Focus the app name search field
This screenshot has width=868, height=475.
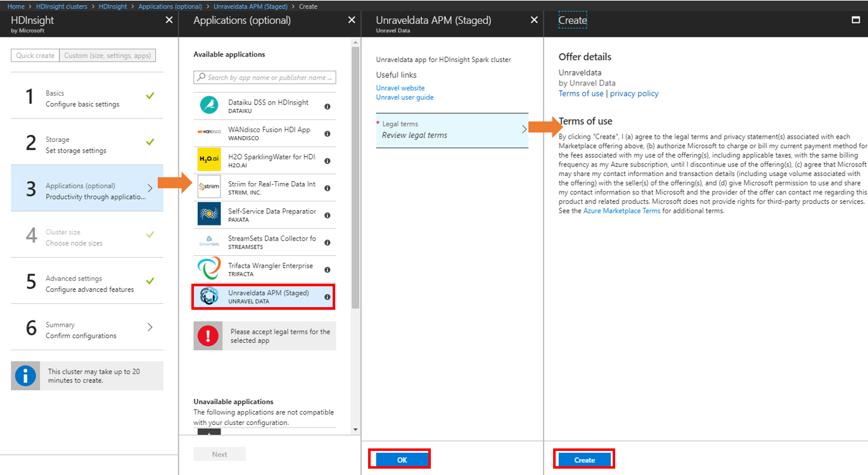pos(265,77)
